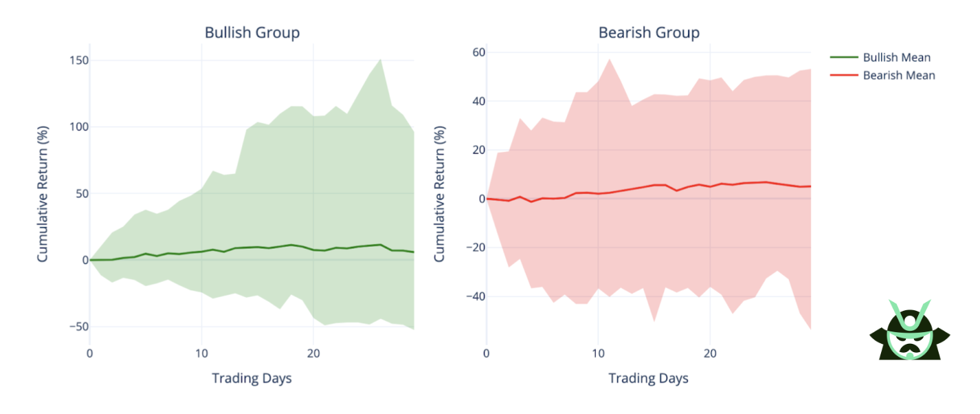Click the samurai mask logo icon

(x=909, y=329)
